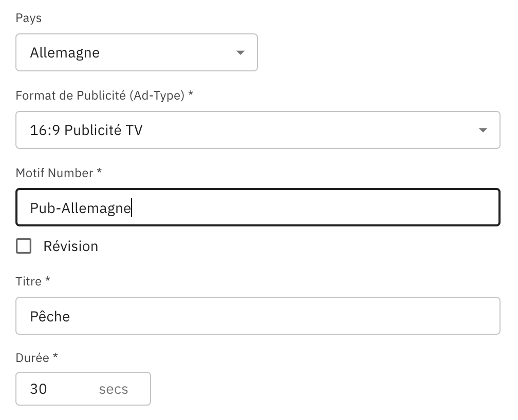Open the Pays dropdown showing Allemagne

pyautogui.click(x=137, y=52)
